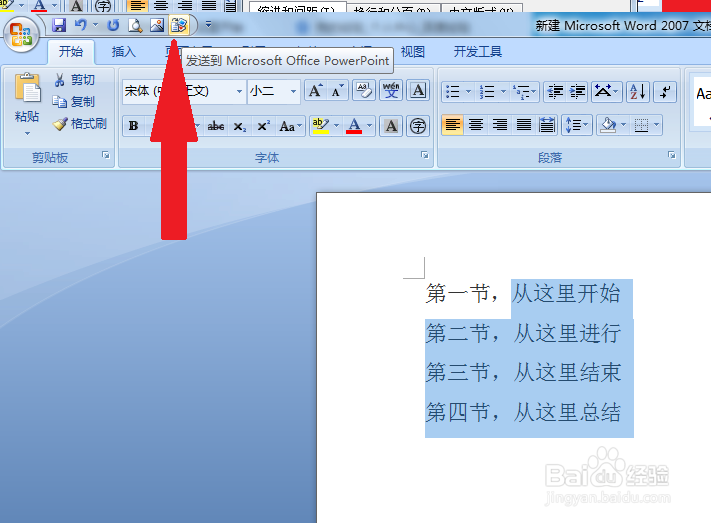
Task: Open the 开发工具 ribbon tab
Action: [x=477, y=52]
